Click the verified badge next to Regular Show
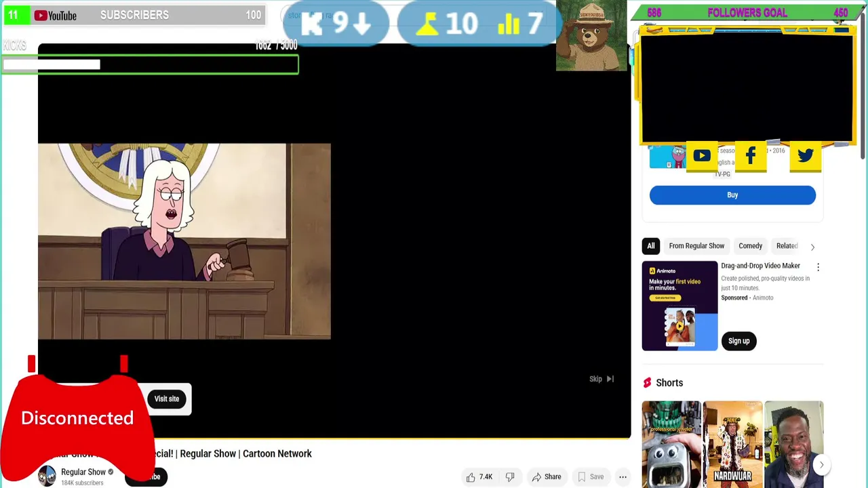868x488 pixels. point(111,472)
